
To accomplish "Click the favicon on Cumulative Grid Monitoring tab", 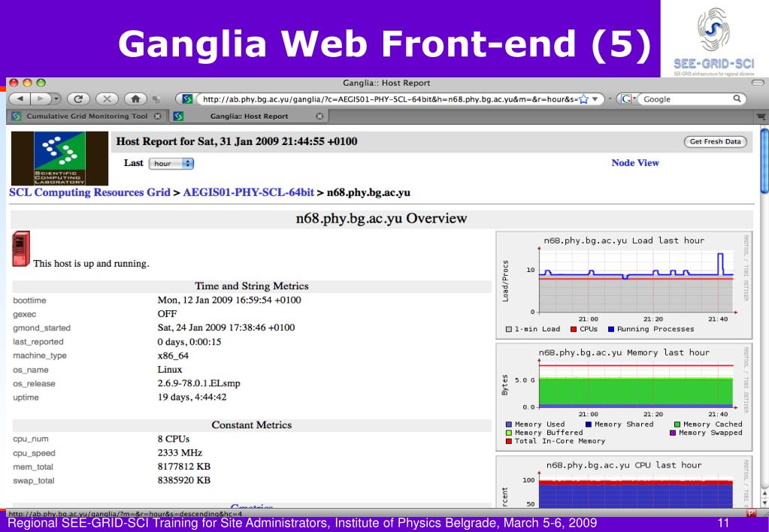I will pos(17,116).
